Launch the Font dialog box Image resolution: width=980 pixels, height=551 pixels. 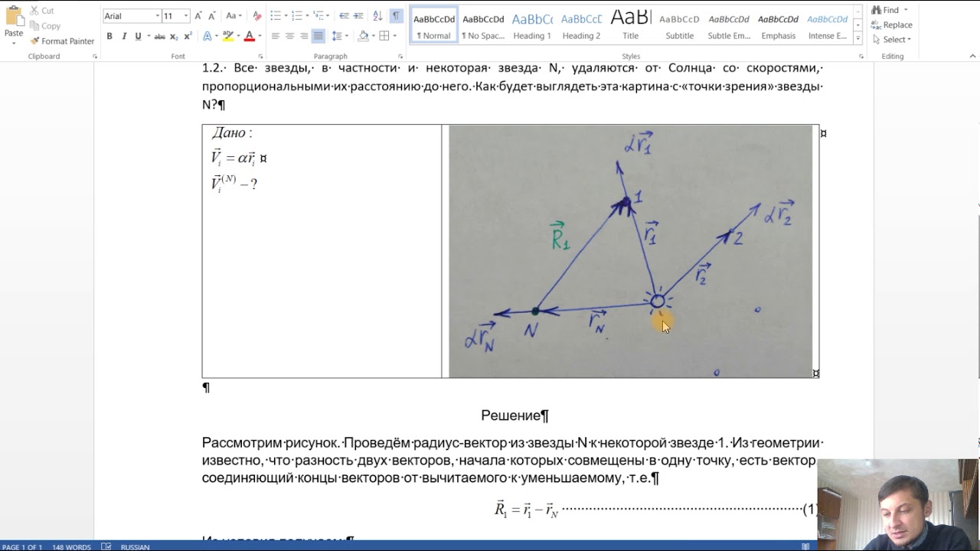coord(260,57)
